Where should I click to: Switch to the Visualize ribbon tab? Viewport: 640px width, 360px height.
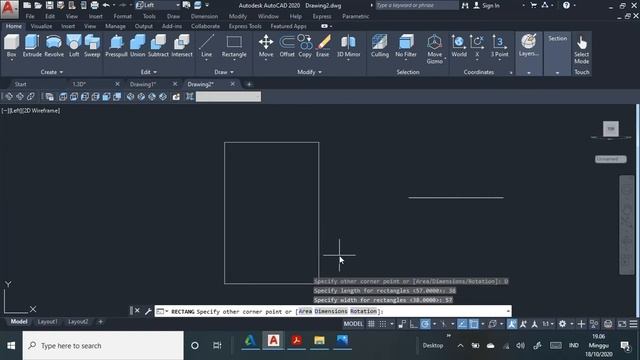click(x=41, y=26)
